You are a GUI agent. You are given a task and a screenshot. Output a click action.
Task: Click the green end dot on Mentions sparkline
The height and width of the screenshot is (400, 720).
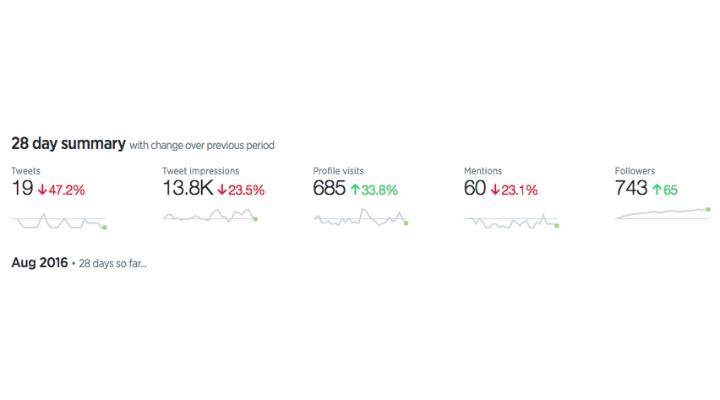557,226
